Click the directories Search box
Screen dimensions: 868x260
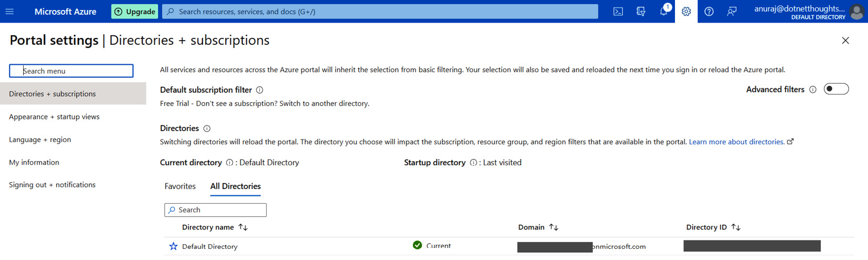pyautogui.click(x=215, y=210)
